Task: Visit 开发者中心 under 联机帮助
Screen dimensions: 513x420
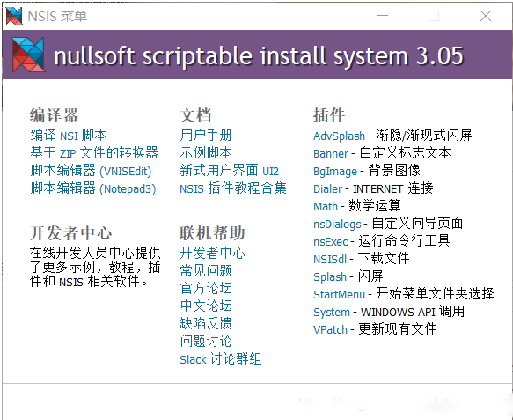Action: pyautogui.click(x=212, y=253)
